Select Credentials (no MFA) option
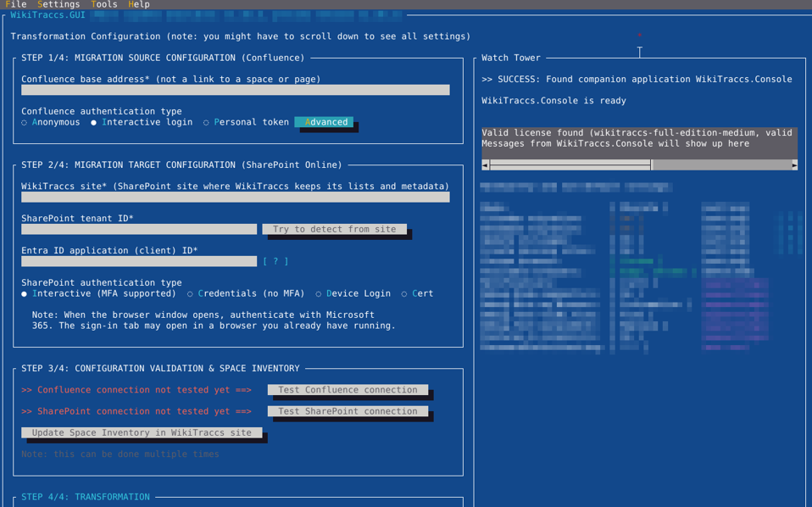The image size is (812, 507). tap(246, 293)
